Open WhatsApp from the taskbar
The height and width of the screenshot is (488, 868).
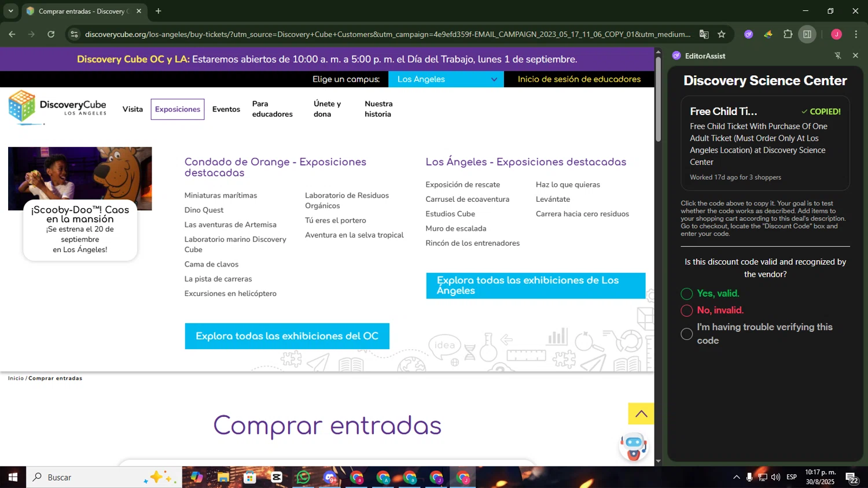pyautogui.click(x=303, y=477)
